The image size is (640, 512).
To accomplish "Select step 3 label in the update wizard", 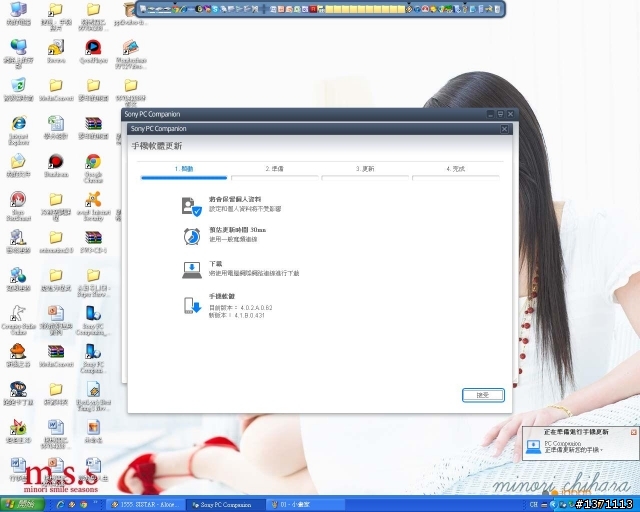I will (x=365, y=169).
